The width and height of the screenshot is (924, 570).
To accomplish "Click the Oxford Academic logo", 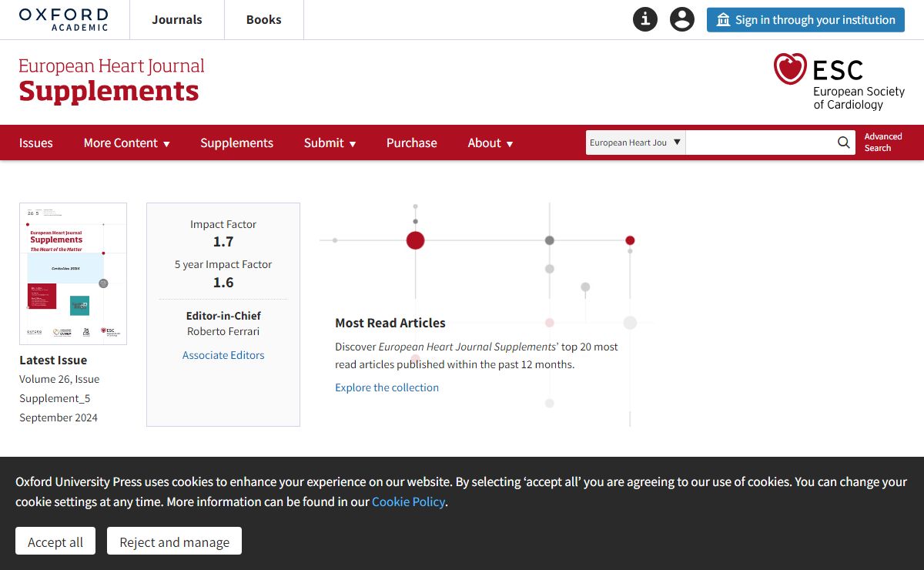I will (x=63, y=19).
